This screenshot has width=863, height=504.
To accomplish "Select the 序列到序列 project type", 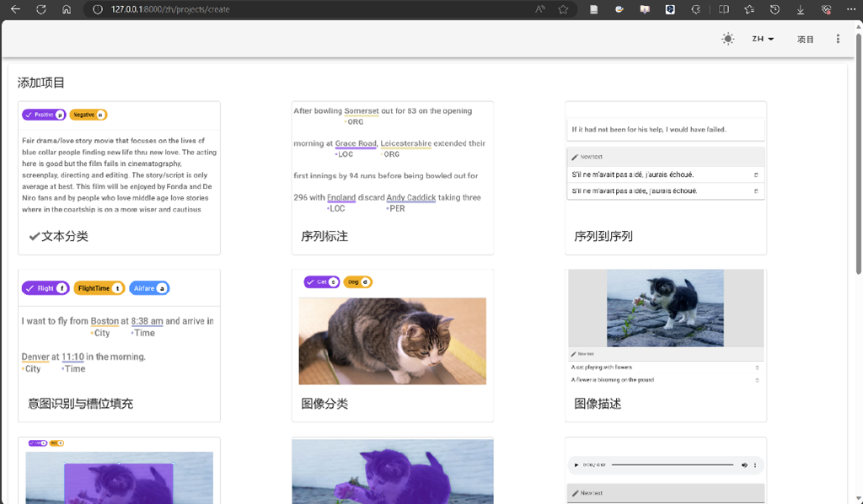I will pos(665,178).
